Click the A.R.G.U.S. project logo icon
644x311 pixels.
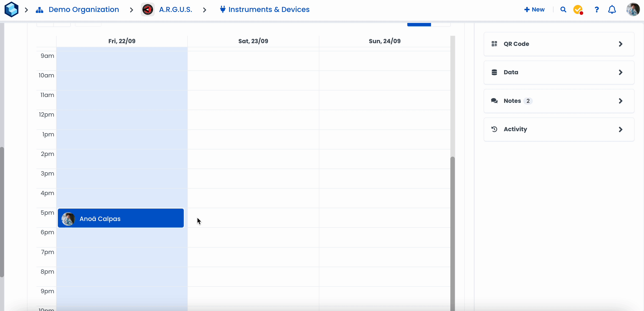147,9
